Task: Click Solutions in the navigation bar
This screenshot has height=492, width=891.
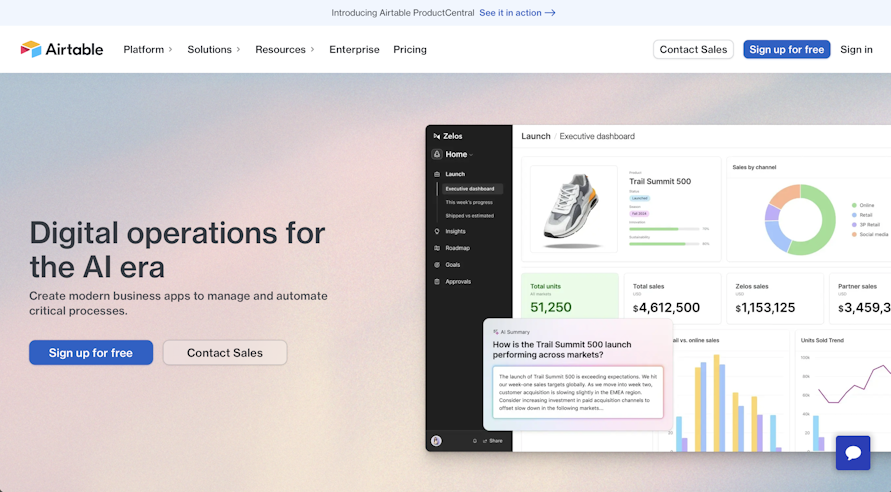Action: (209, 49)
